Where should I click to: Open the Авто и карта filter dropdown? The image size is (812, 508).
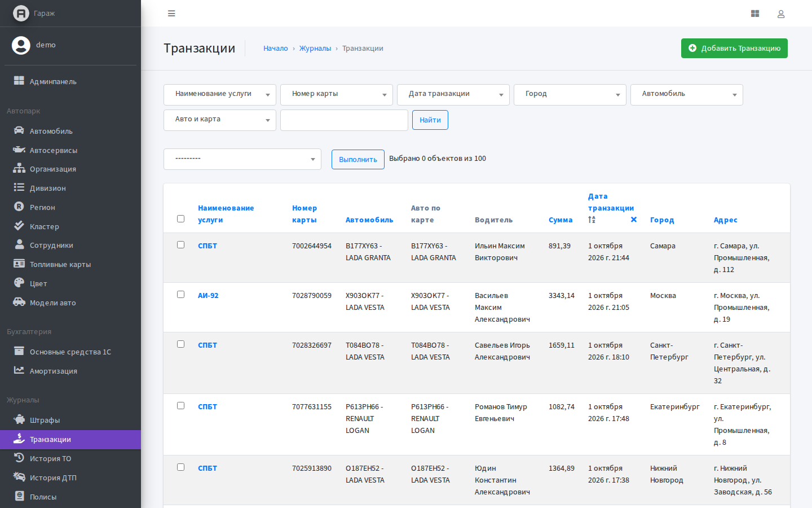point(220,120)
